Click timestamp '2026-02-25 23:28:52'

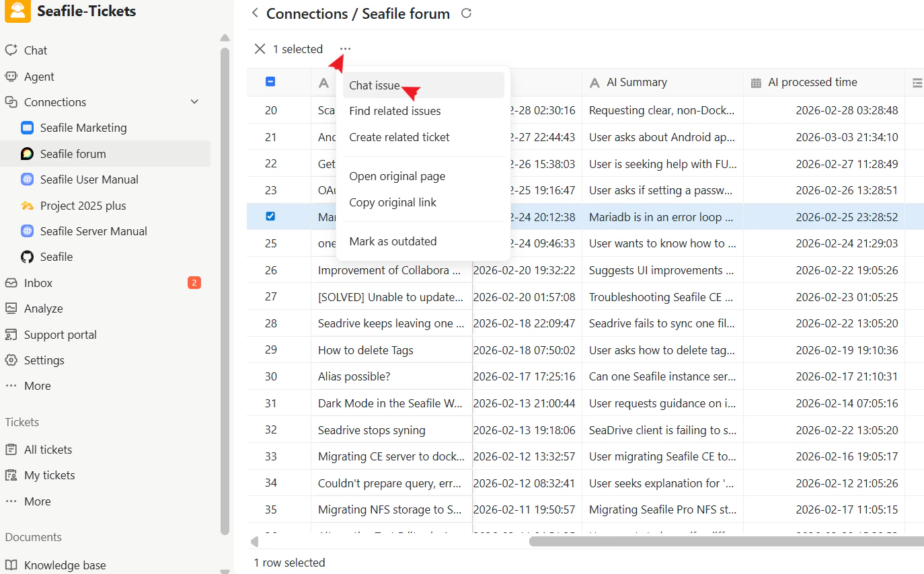pyautogui.click(x=847, y=217)
